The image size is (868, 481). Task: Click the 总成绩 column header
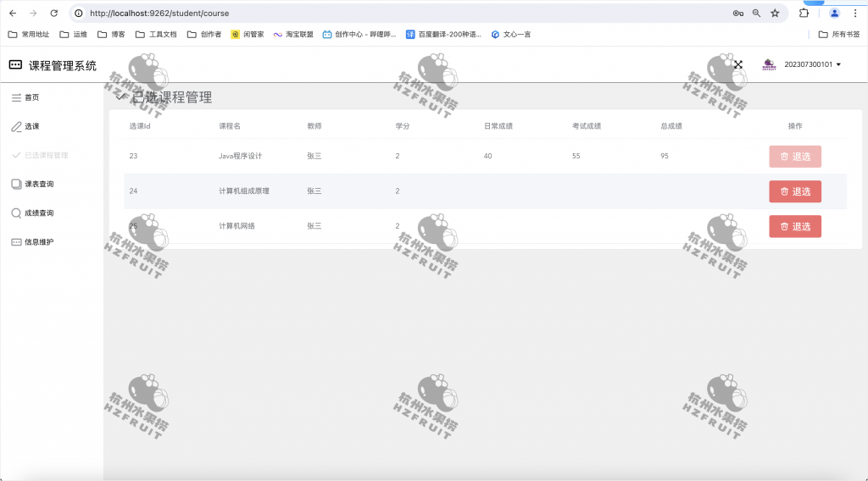click(671, 126)
